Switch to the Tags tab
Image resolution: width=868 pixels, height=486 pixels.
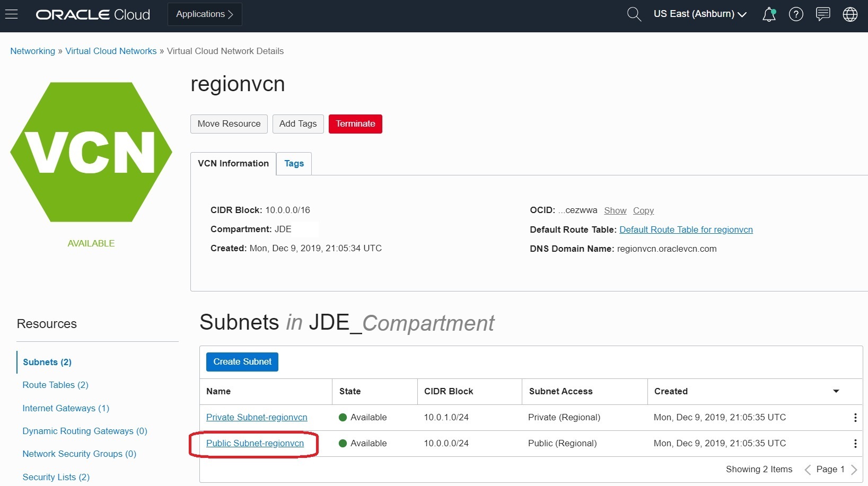[294, 164]
